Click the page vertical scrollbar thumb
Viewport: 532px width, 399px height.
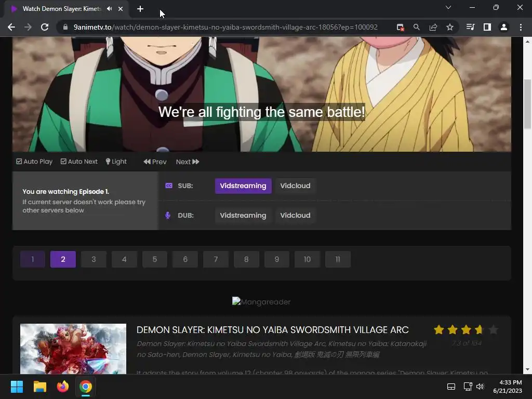[x=527, y=104]
